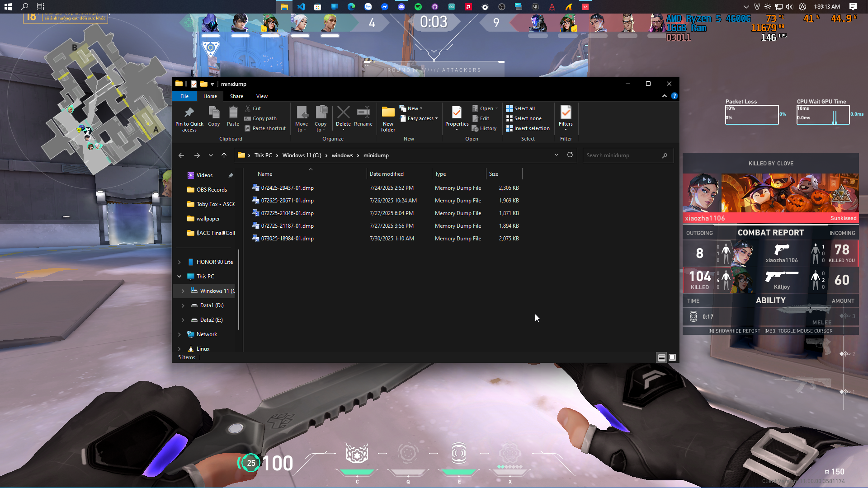The image size is (868, 488).
Task: Select Data2 (E:) drive in sidebar
Action: (x=211, y=320)
